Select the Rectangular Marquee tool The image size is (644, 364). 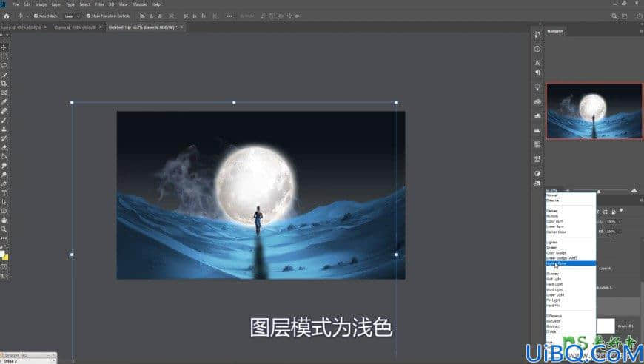tap(4, 56)
